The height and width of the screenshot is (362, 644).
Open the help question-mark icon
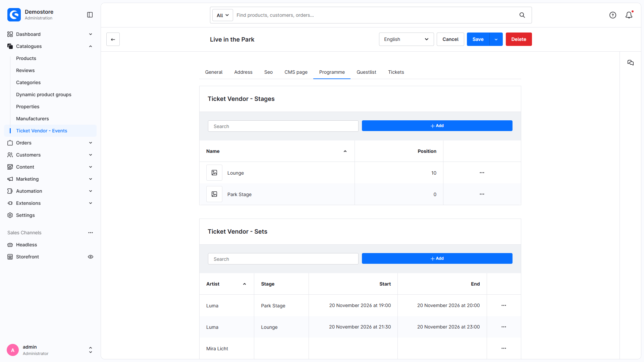point(613,15)
